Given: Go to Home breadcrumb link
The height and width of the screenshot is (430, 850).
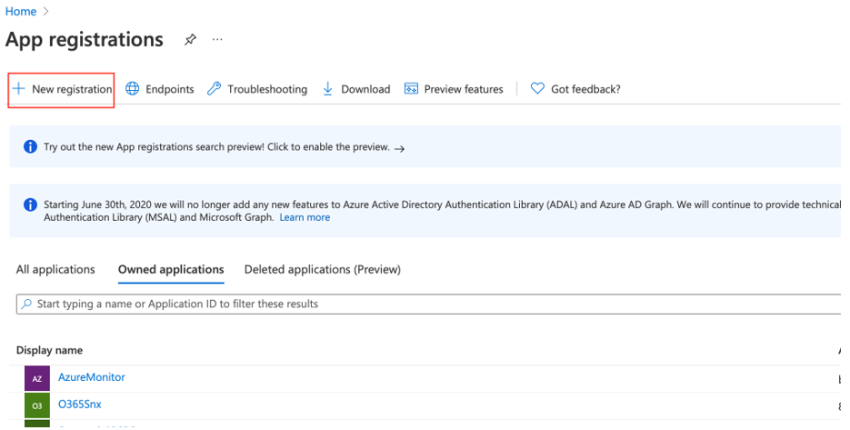Looking at the screenshot, I should [x=20, y=11].
